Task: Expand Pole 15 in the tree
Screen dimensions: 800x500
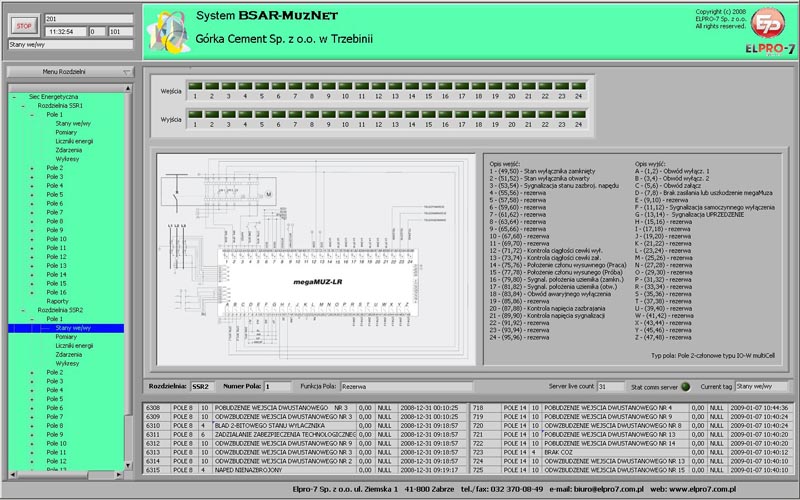Action: [32, 283]
